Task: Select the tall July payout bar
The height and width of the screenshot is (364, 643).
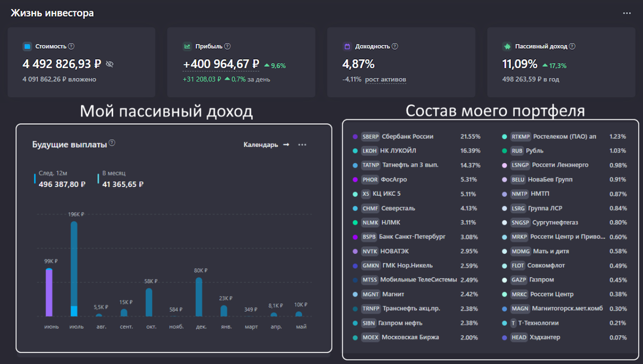Action: tap(74, 269)
